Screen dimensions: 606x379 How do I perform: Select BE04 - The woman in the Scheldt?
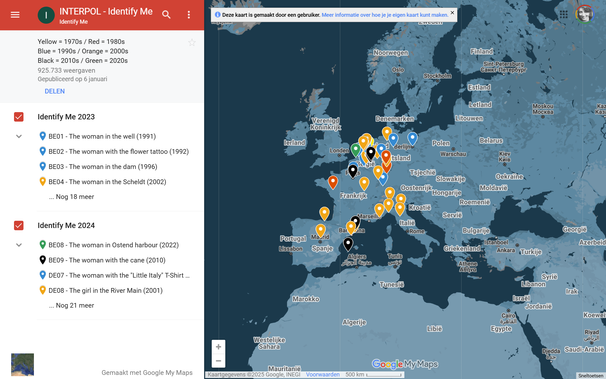(107, 182)
